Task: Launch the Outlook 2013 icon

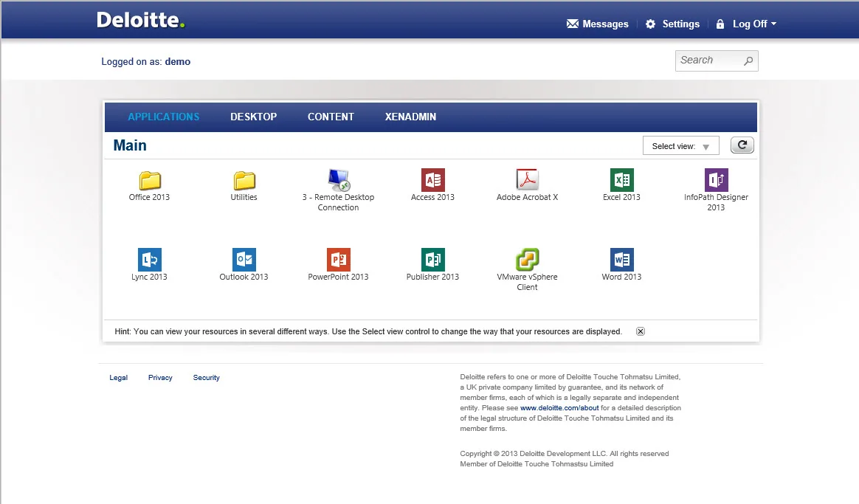Action: pos(244,260)
